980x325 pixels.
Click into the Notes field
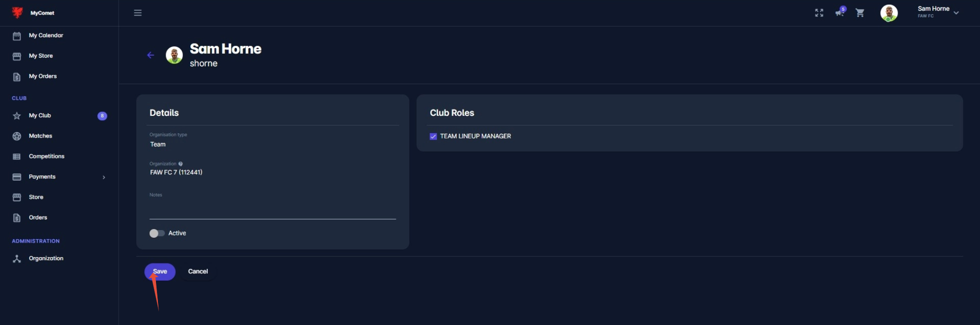tap(273, 208)
